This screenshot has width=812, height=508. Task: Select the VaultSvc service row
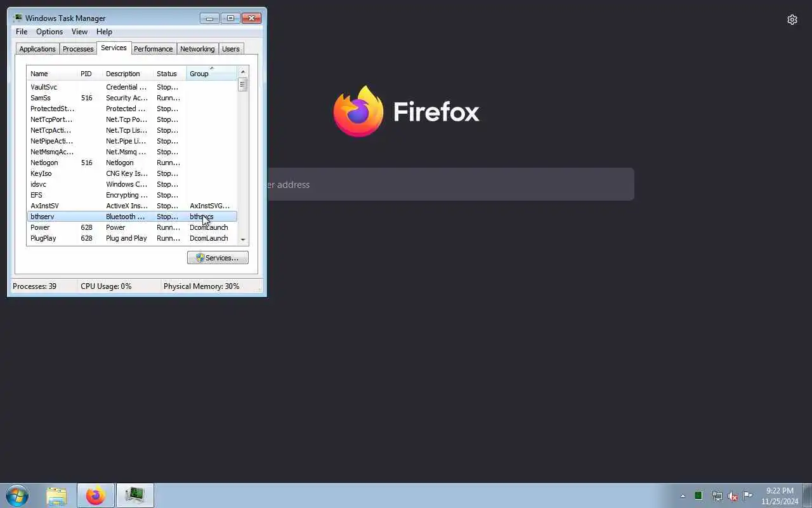pyautogui.click(x=132, y=87)
